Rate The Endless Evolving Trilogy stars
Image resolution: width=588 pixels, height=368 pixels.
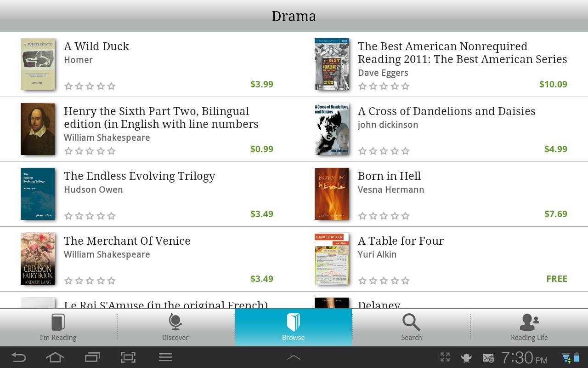(x=90, y=216)
